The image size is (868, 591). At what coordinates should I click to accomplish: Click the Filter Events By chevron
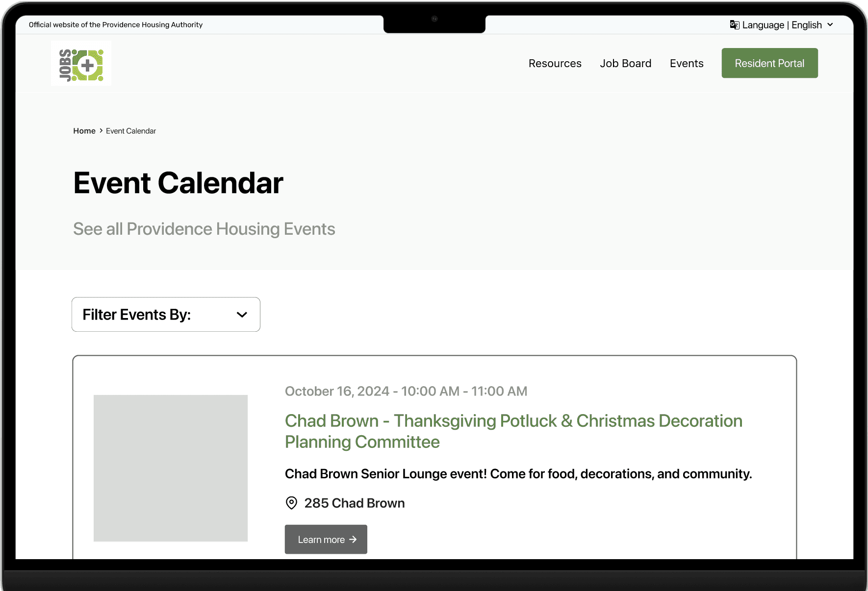pos(242,315)
